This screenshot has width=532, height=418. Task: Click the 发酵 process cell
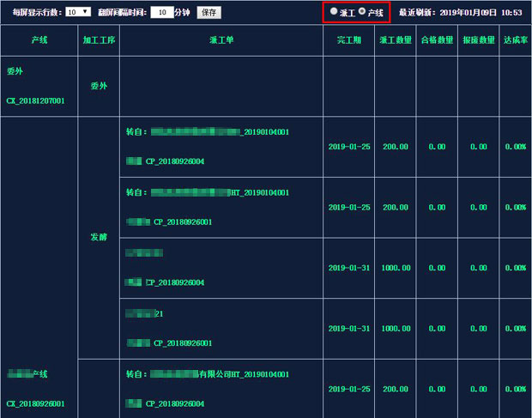tap(99, 237)
